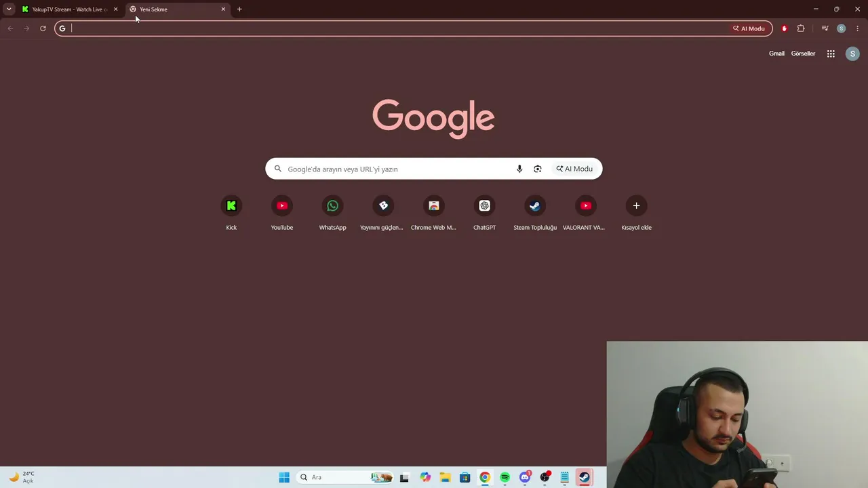Open Microsoft Store from the taskbar

click(x=465, y=477)
